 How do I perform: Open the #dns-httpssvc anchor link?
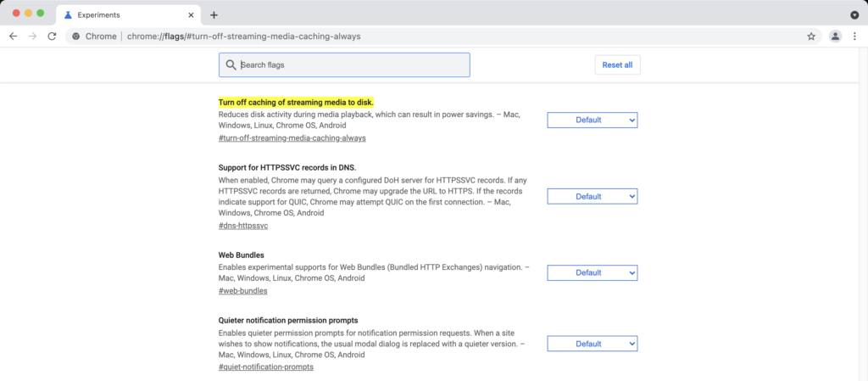[243, 226]
